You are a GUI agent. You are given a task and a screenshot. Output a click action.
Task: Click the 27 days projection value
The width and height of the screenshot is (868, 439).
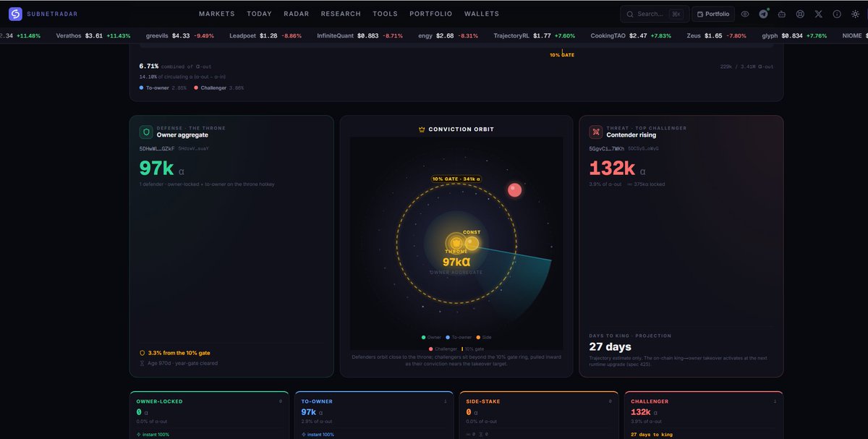[x=610, y=347]
